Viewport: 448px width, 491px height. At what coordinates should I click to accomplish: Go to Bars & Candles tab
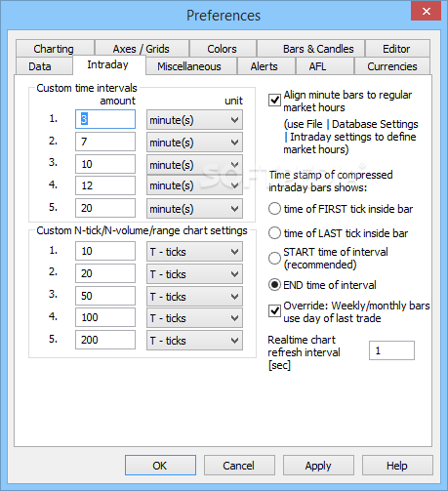(x=310, y=49)
